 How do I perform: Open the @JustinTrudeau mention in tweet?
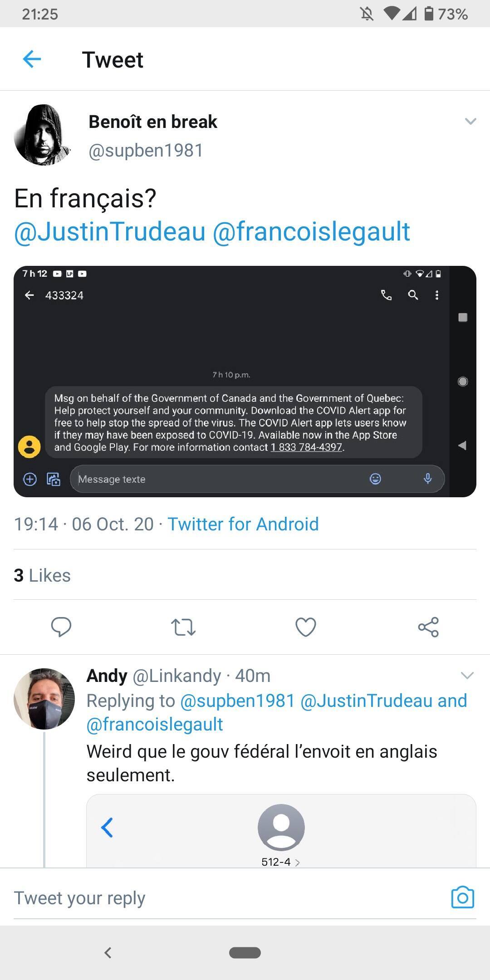(x=110, y=231)
